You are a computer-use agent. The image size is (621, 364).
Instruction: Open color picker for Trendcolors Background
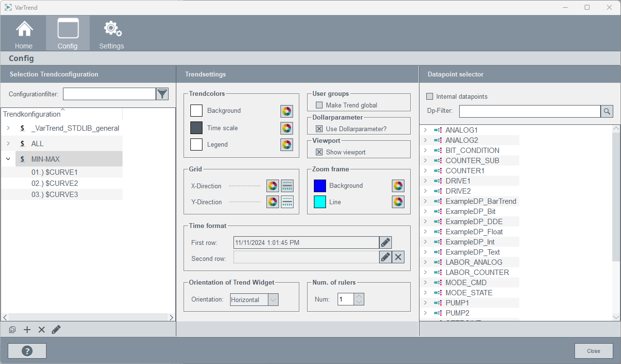[x=287, y=111]
